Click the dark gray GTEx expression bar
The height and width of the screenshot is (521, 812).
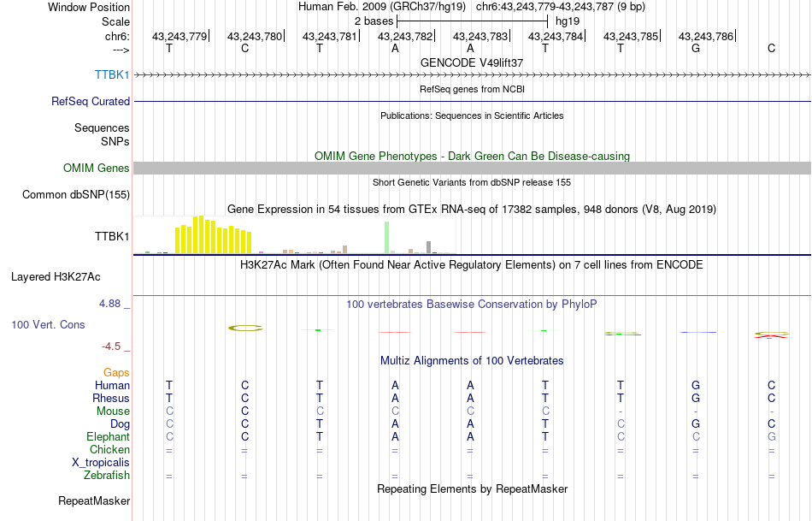428,247
